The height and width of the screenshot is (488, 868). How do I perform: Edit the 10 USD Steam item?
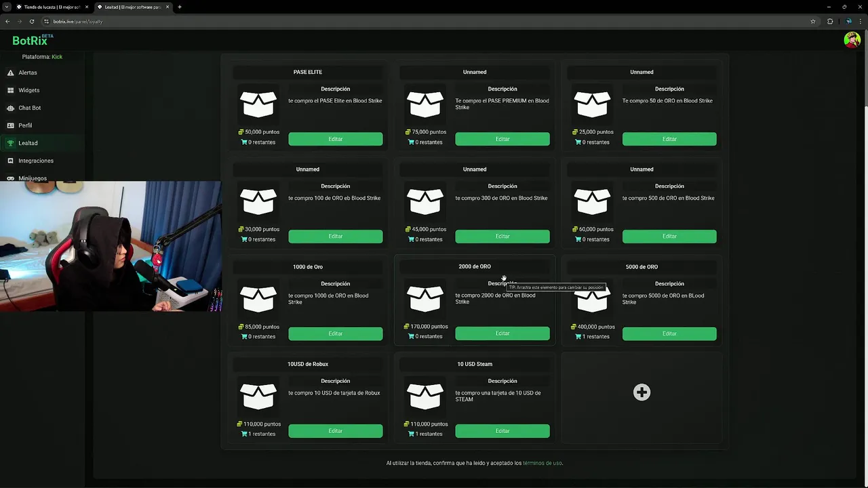(502, 431)
